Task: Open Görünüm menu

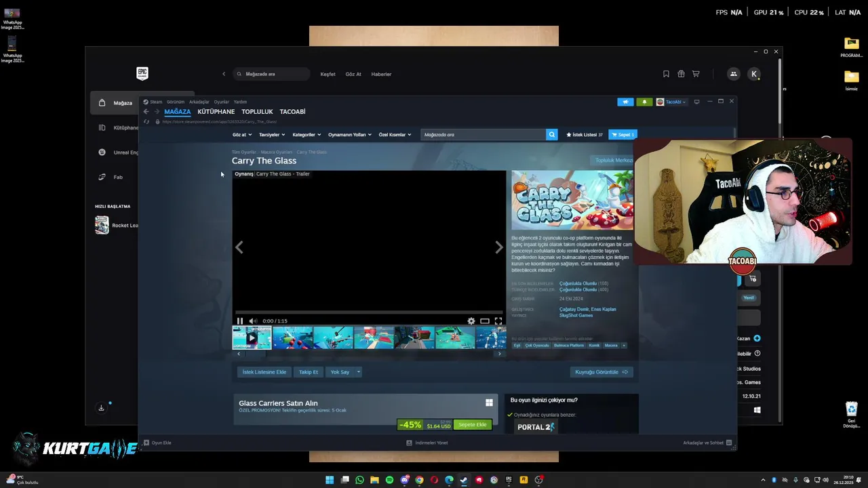Action: (x=176, y=102)
